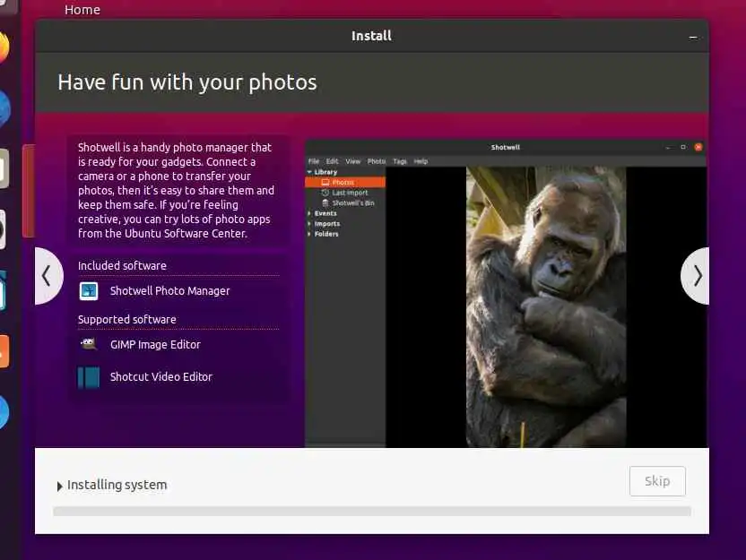Image resolution: width=746 pixels, height=560 pixels.
Task: Open Tags menu in Shotwell preview
Action: click(x=400, y=161)
